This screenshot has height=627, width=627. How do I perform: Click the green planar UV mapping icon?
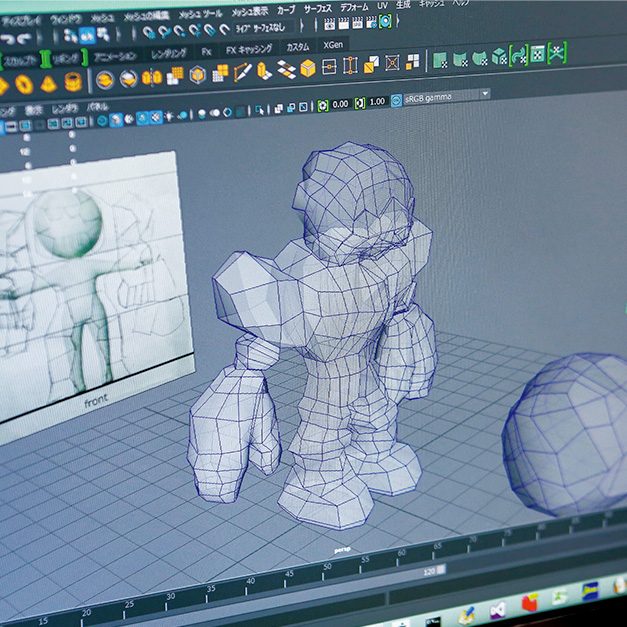click(440, 60)
